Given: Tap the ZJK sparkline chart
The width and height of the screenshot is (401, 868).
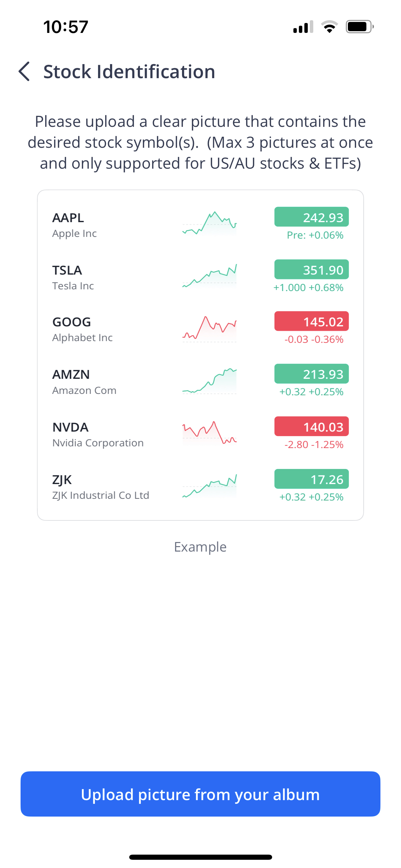Looking at the screenshot, I should pos(209,486).
